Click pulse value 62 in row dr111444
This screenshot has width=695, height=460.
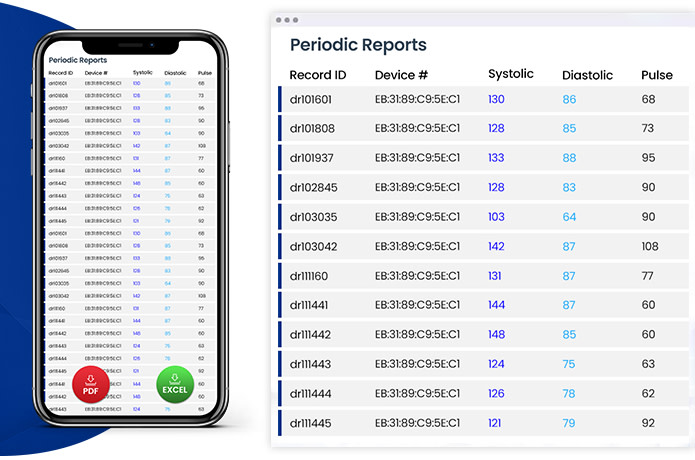[x=648, y=394]
